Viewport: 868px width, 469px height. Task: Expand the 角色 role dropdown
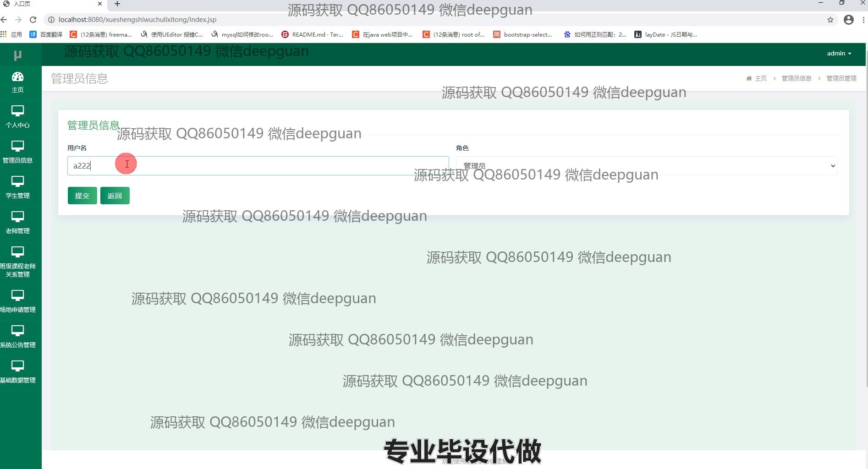(646, 166)
